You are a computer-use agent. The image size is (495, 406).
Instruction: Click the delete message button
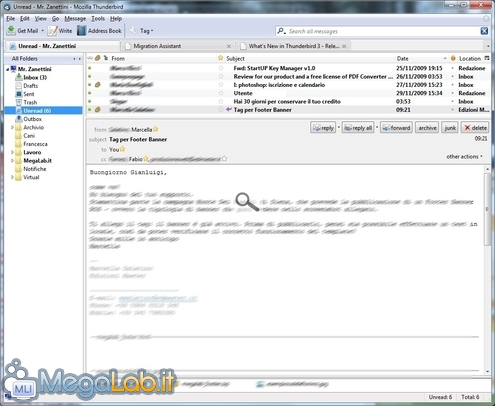click(x=475, y=128)
